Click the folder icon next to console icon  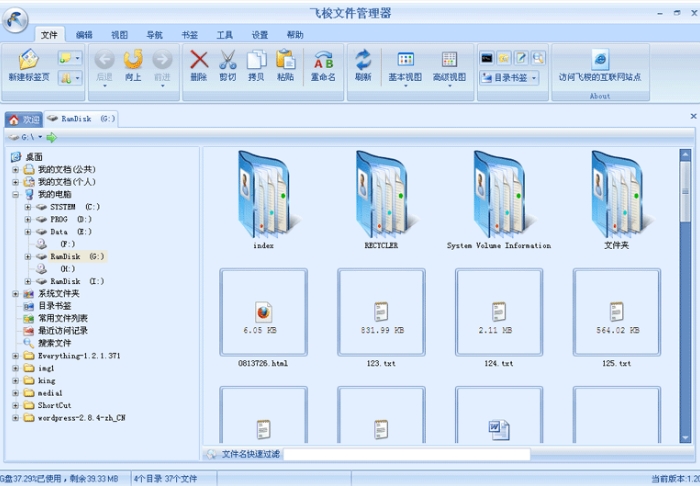coord(504,58)
